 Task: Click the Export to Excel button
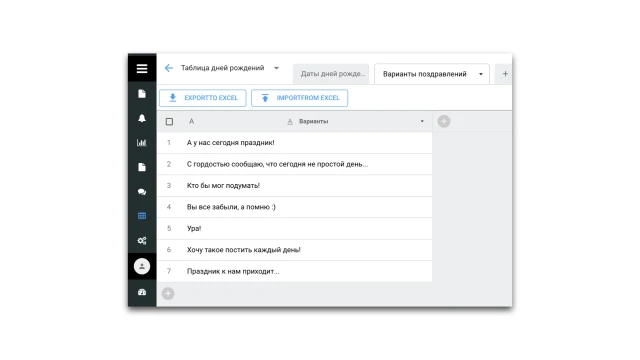pyautogui.click(x=203, y=98)
